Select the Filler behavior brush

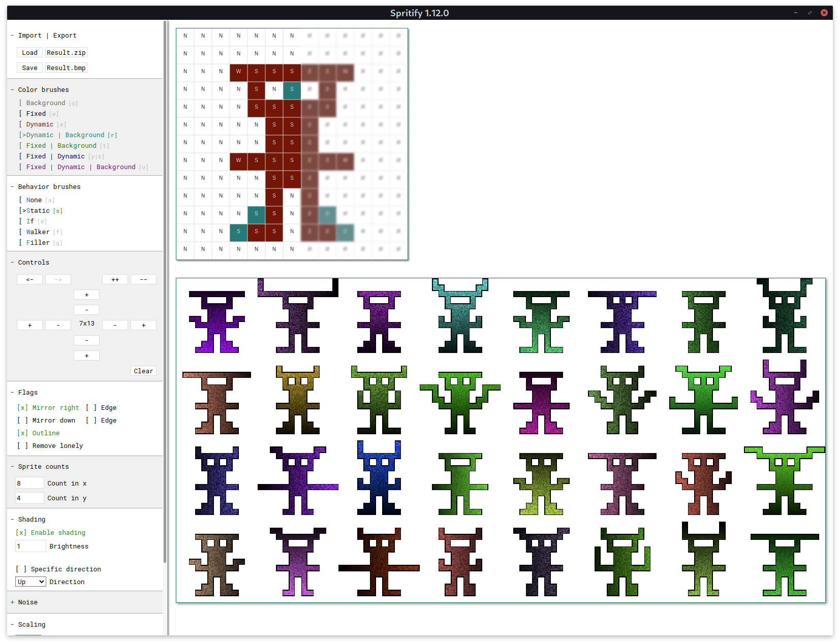pyautogui.click(x=38, y=243)
